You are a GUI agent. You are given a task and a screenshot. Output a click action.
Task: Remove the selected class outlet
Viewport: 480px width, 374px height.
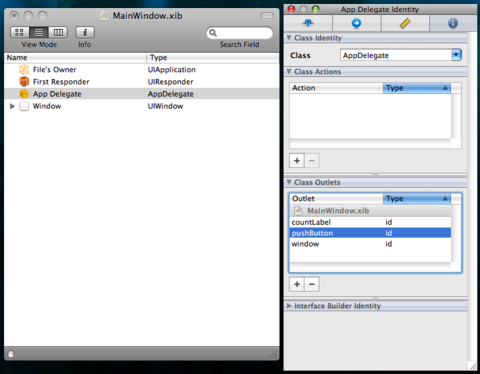312,284
